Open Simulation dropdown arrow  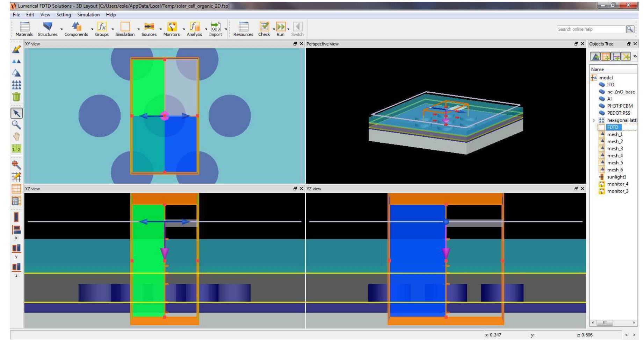tap(138, 29)
